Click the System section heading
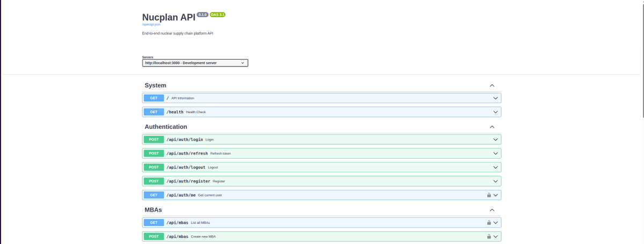 (x=156, y=85)
